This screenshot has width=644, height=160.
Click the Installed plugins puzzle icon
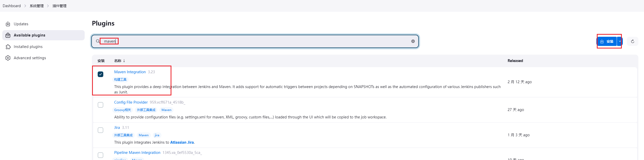(8, 47)
